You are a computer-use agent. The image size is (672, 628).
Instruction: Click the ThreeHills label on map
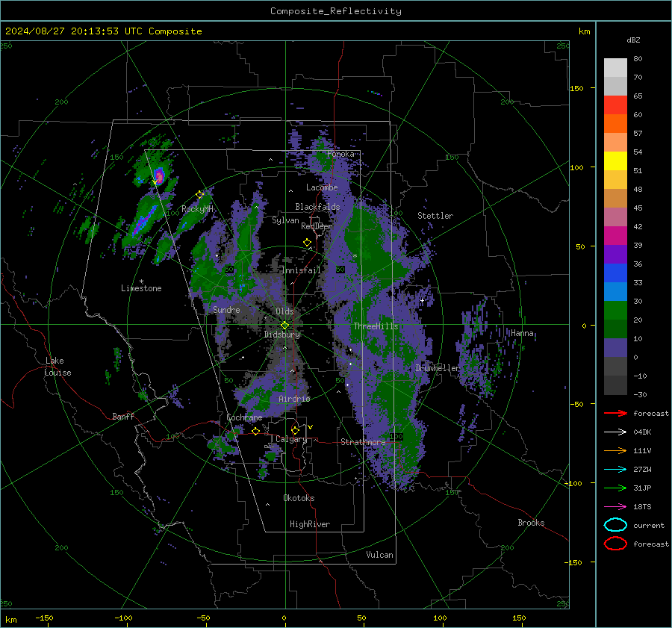(376, 326)
